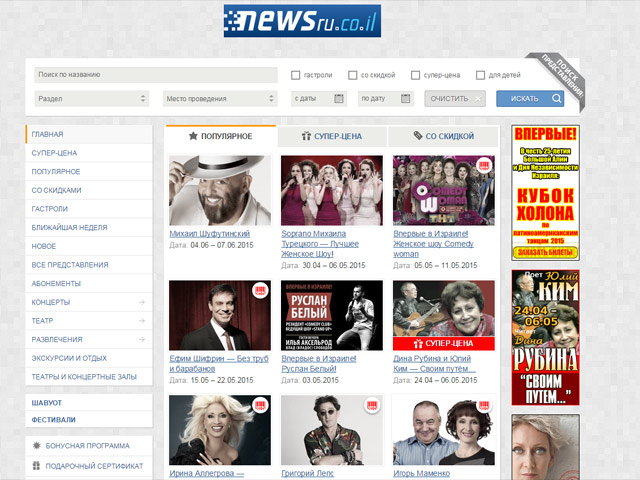Image resolution: width=640 pixels, height=480 pixels.
Task: Click the X icon on Очистить button
Action: [x=478, y=99]
